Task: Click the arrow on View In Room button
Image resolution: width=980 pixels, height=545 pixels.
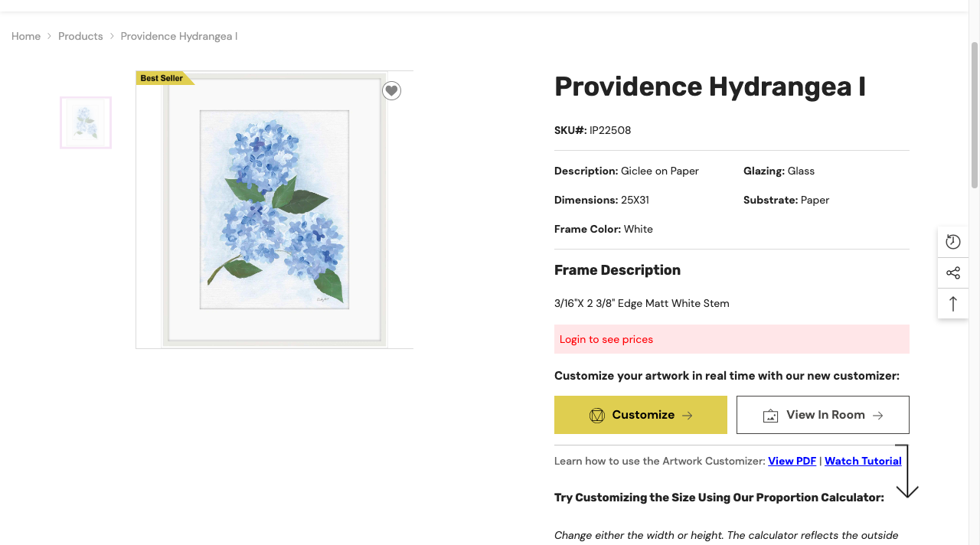Action: click(x=877, y=416)
